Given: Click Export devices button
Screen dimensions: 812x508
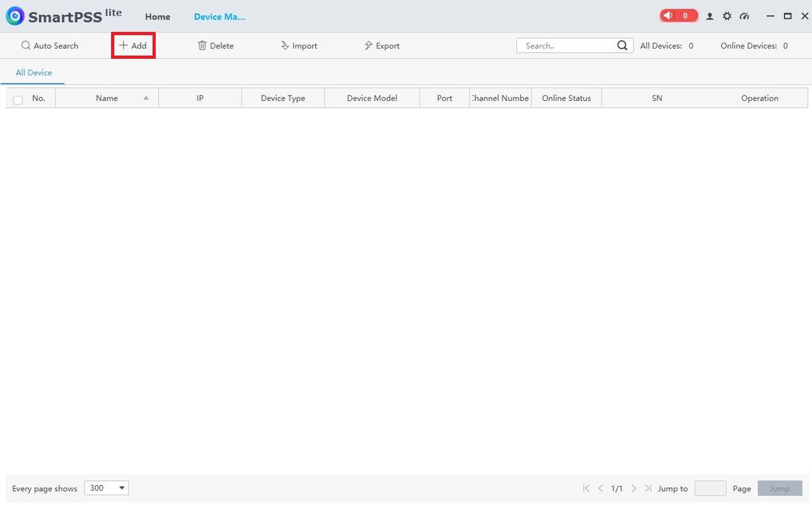Looking at the screenshot, I should [x=382, y=45].
